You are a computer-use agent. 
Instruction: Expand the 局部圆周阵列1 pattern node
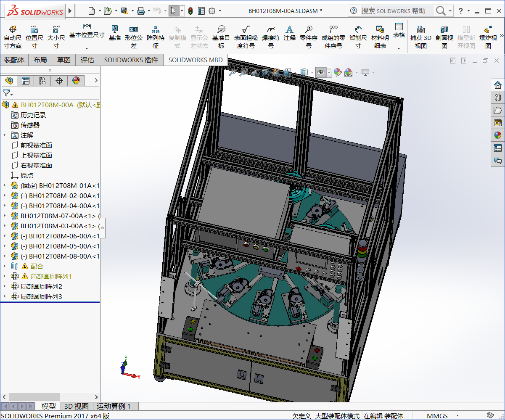pyautogui.click(x=5, y=276)
